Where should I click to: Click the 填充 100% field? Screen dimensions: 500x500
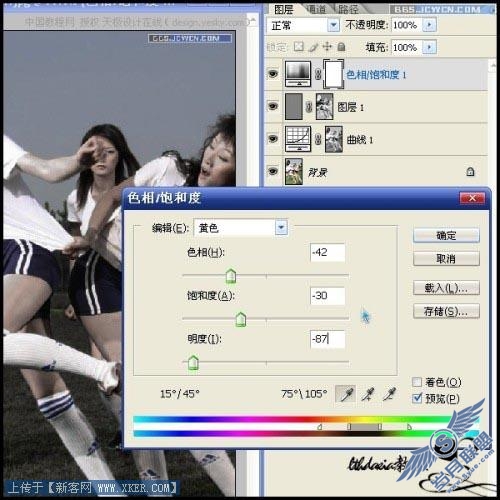coord(407,47)
